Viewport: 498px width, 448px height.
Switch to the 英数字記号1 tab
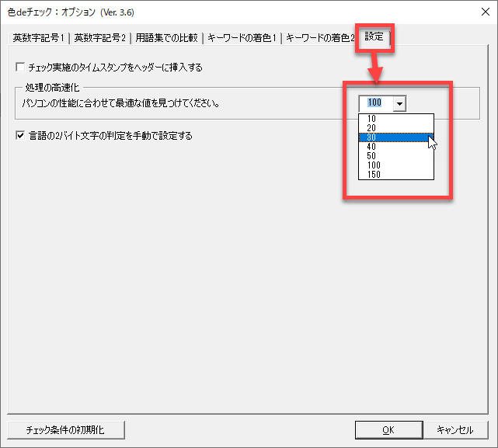click(x=38, y=37)
